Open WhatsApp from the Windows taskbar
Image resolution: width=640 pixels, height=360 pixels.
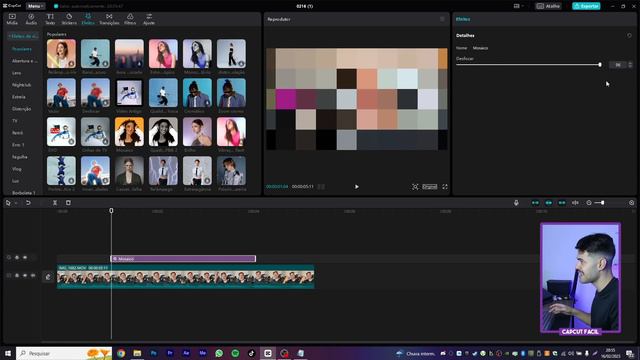pos(219,353)
